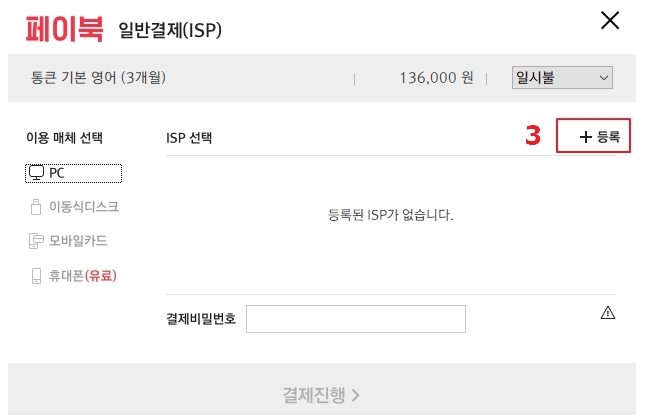
Task: Select 이동식디스크 as the usage medium
Action: [75, 207]
